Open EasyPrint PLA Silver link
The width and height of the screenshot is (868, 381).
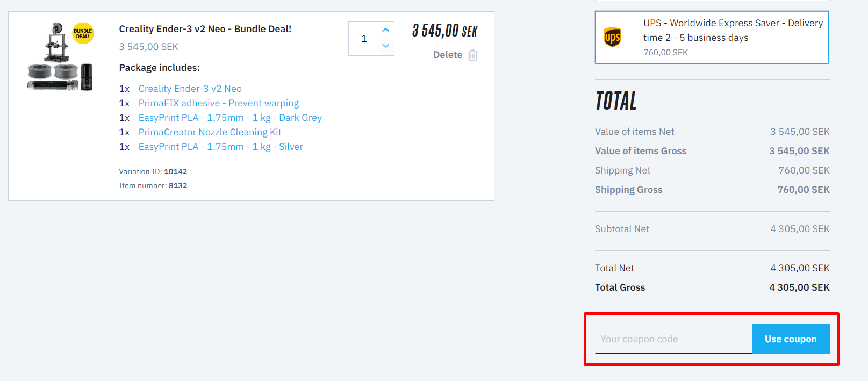click(x=221, y=147)
